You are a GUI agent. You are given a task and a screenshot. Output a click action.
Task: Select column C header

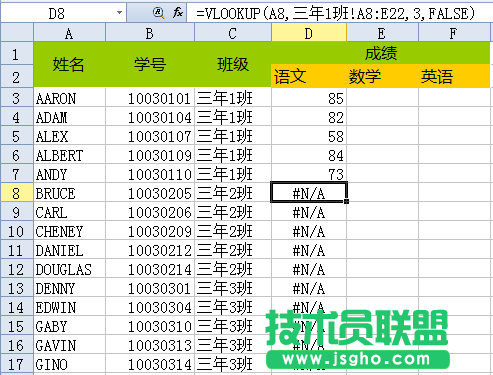coord(233,33)
